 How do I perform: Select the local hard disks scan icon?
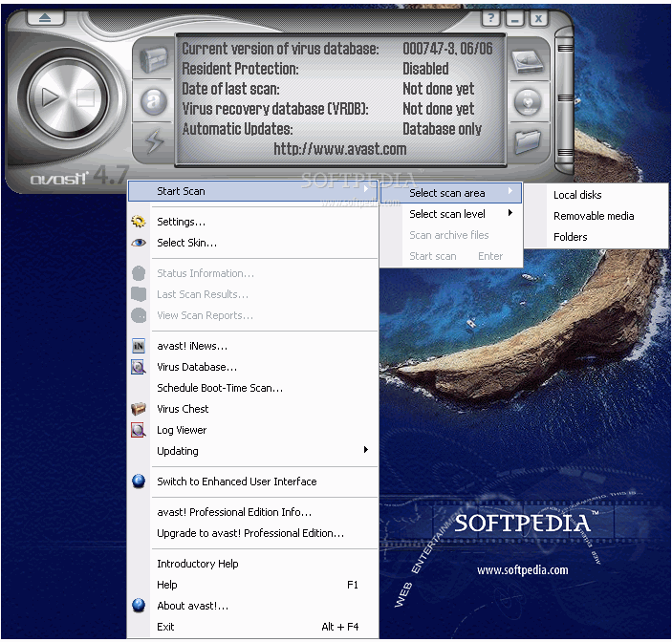tap(527, 62)
